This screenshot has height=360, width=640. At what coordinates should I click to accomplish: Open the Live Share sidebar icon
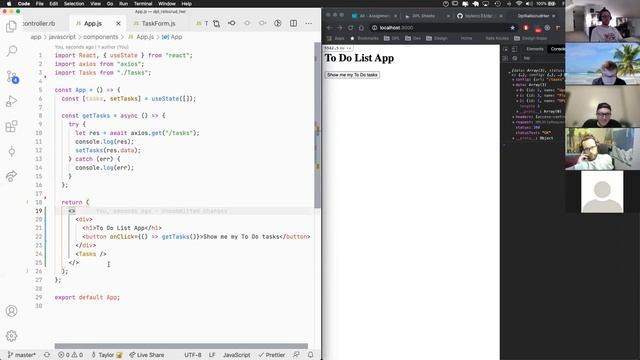pos(11,176)
